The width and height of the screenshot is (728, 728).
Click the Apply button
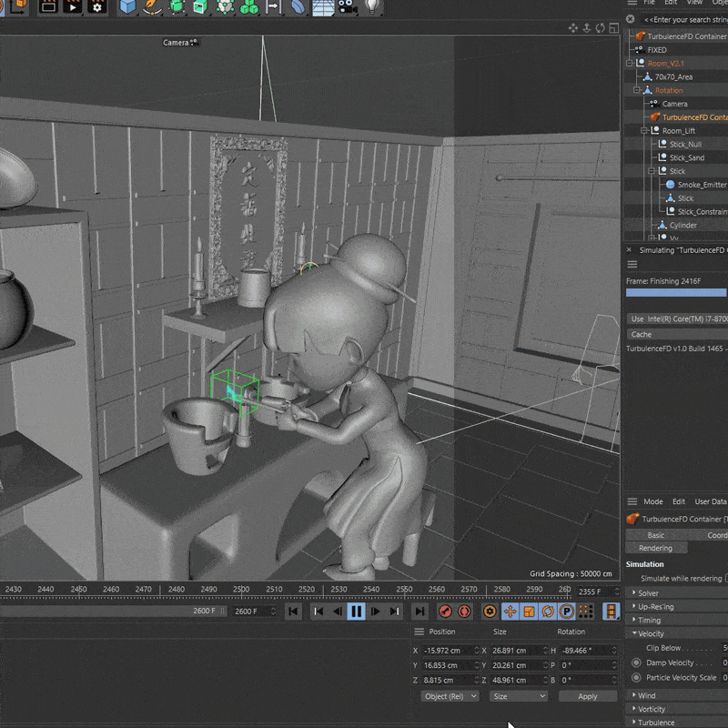tap(587, 696)
